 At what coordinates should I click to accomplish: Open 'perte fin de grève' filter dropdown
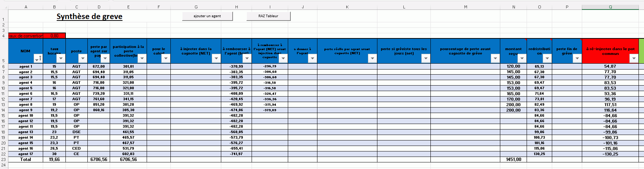577,59
